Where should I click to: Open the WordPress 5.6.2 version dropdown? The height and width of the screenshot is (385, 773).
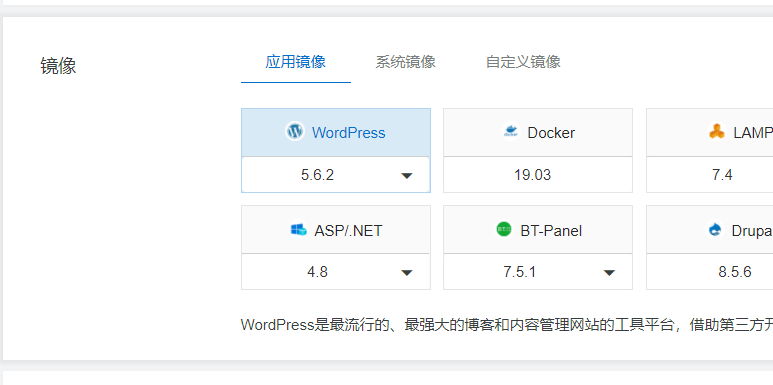336,175
